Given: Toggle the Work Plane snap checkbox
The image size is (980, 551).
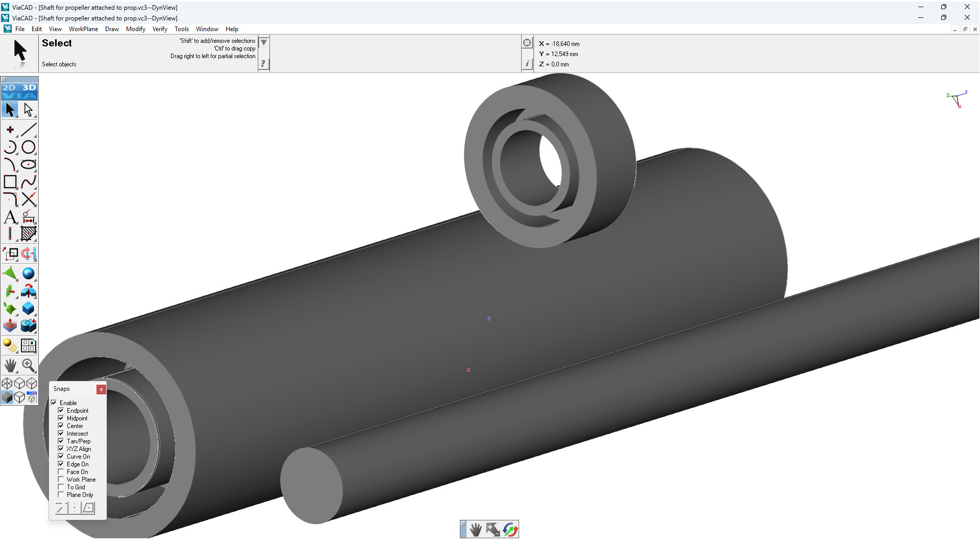Looking at the screenshot, I should (x=61, y=480).
